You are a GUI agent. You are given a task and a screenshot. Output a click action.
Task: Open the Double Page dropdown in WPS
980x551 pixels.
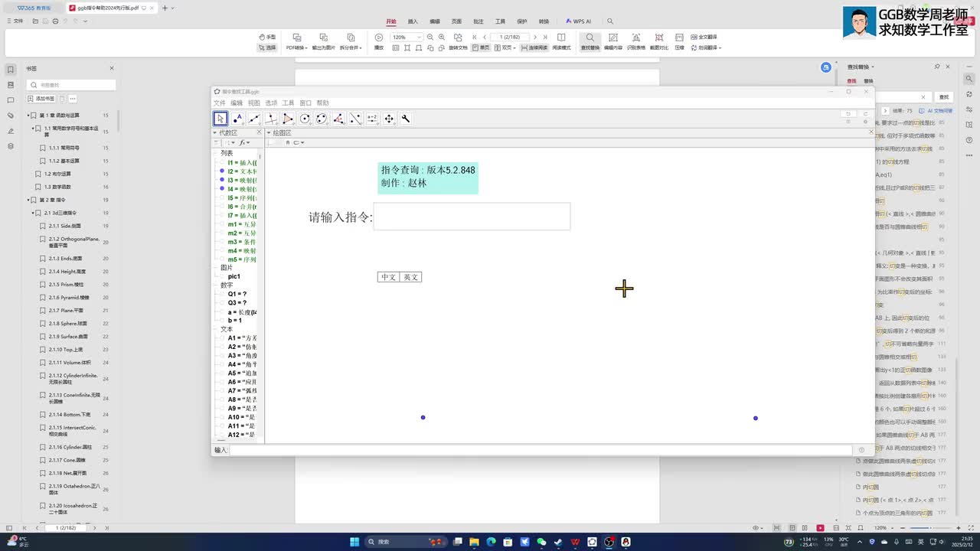[x=505, y=47]
